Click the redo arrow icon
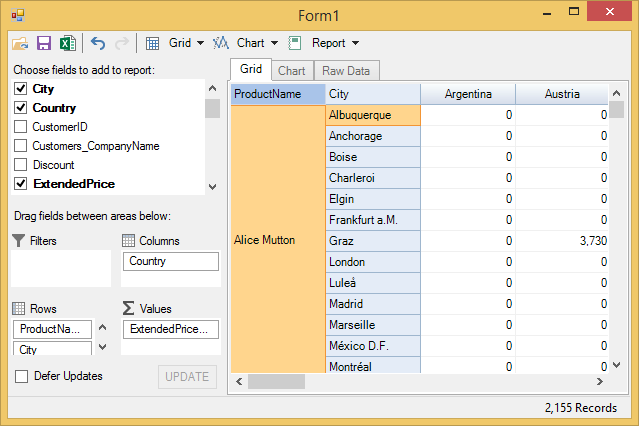 tap(122, 44)
